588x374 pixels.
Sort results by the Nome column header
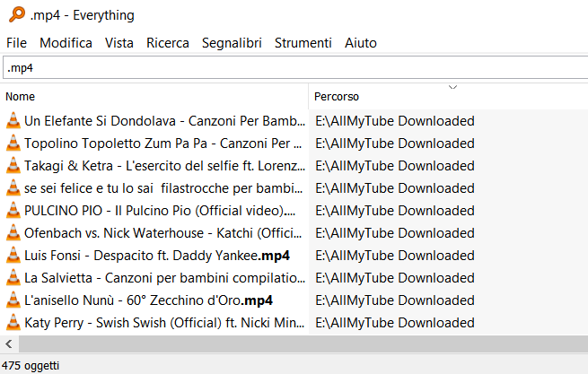(154, 96)
